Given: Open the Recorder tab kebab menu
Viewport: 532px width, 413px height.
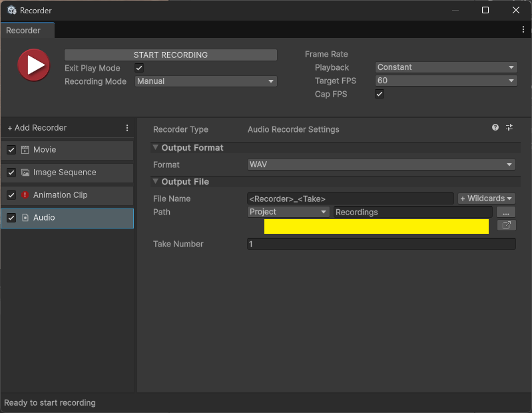Looking at the screenshot, I should pos(523,30).
